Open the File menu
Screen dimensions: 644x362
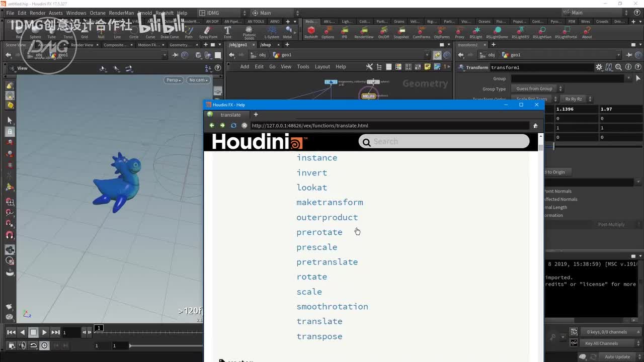click(11, 13)
